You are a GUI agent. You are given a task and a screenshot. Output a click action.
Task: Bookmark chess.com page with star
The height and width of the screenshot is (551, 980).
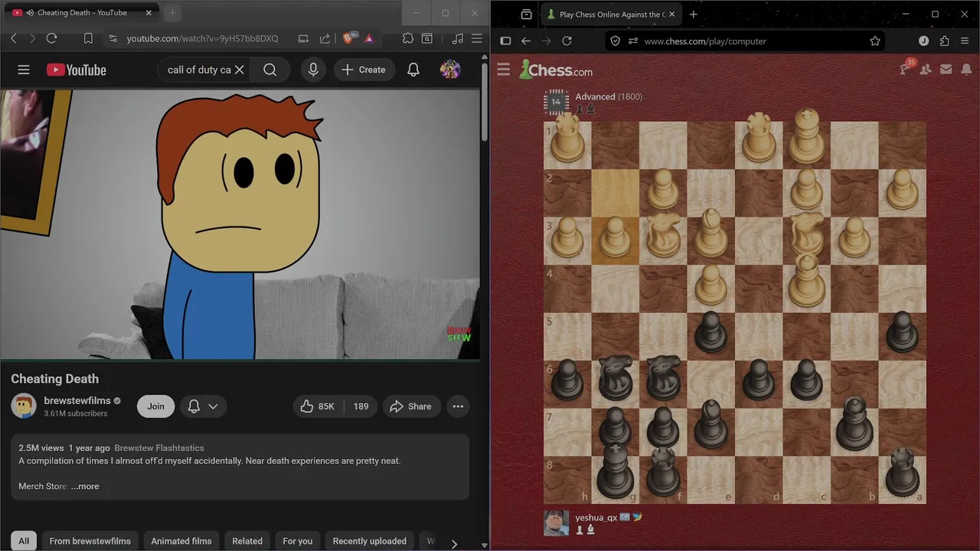click(x=875, y=41)
